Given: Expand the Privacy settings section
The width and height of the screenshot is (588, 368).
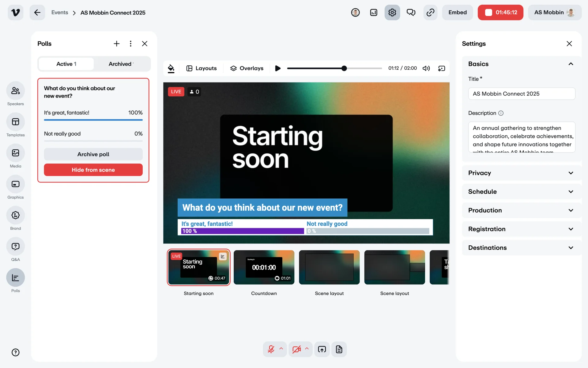Looking at the screenshot, I should [521, 173].
